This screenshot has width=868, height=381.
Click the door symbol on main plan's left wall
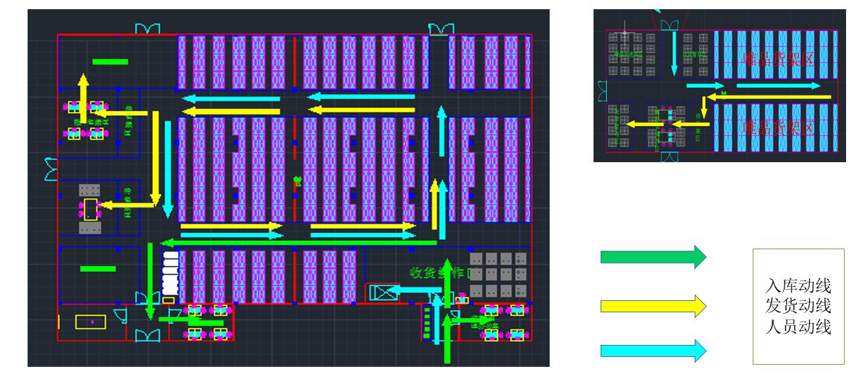pyautogui.click(x=51, y=169)
